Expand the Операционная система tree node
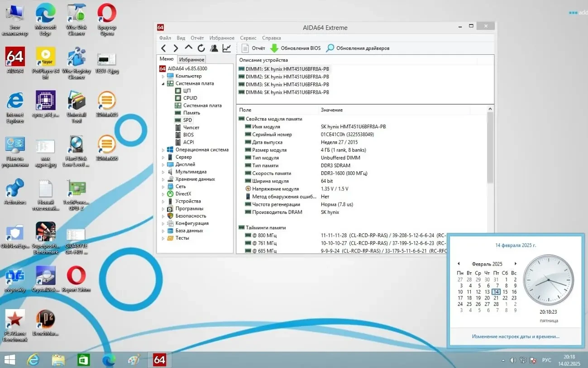The image size is (588, 368). [x=163, y=150]
